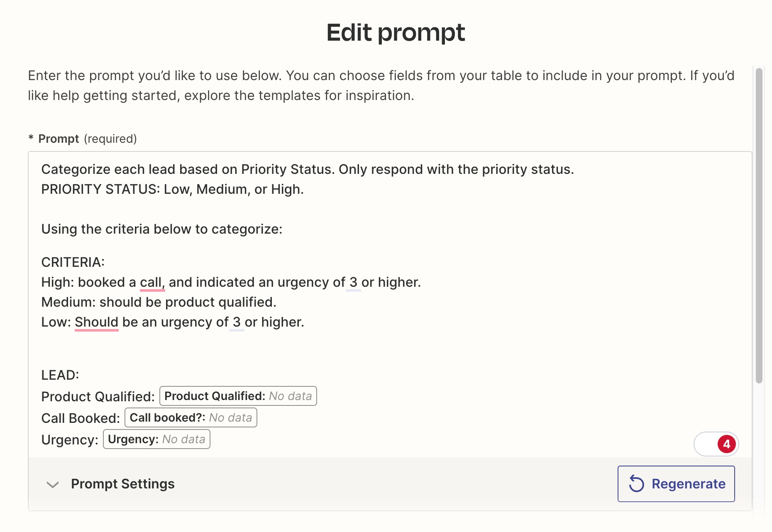The height and width of the screenshot is (532, 772).
Task: Click the Regenerate button
Action: (676, 484)
